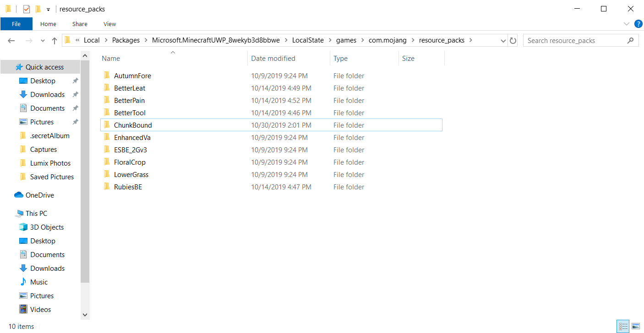Expand the chevron after games breadcrumb
This screenshot has width=644, height=333.
[362, 40]
